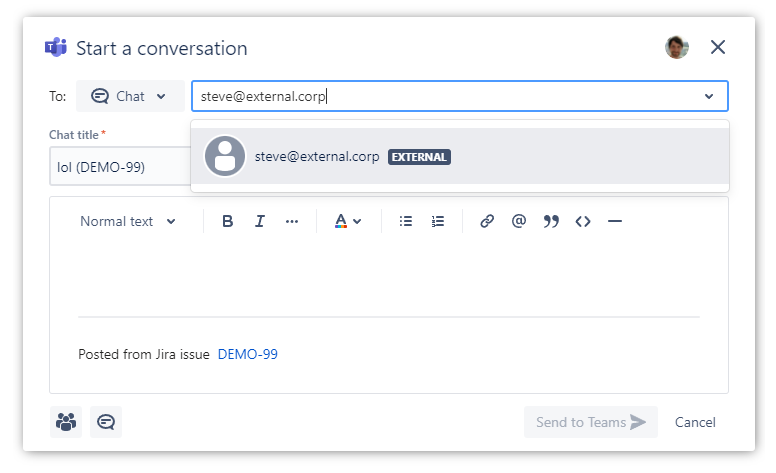Open the DEMO-99 issue link

(x=247, y=354)
